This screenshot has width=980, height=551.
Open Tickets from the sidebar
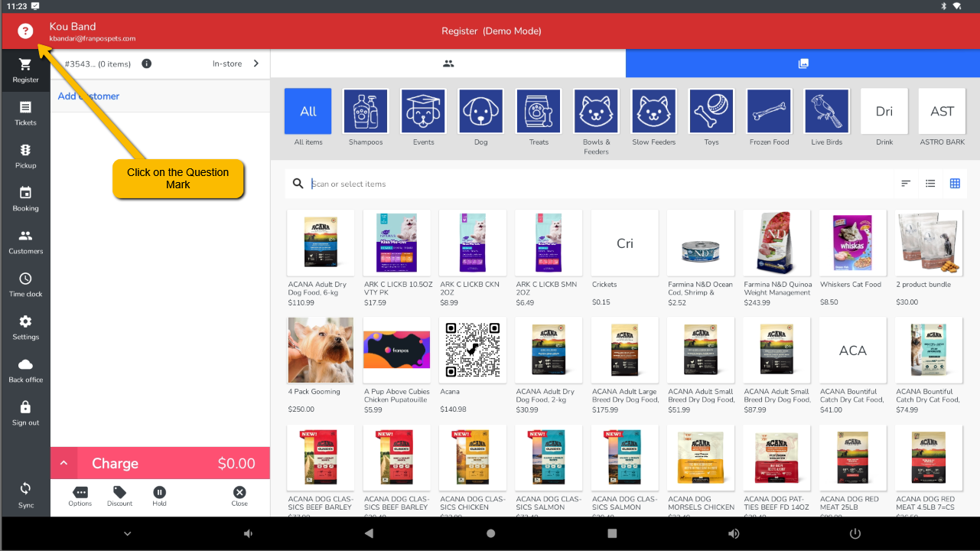(25, 112)
